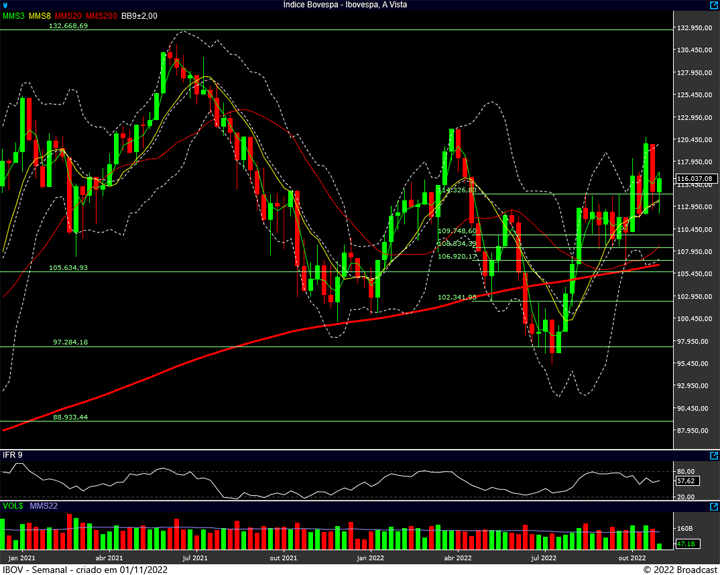Click the VOL$ panel title
The image size is (720, 575).
point(13,506)
